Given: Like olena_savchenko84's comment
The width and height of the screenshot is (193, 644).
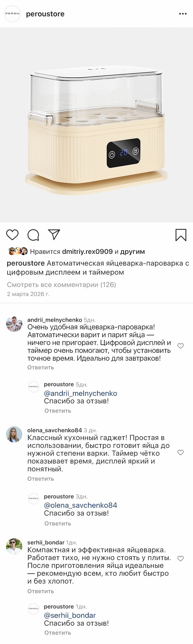Looking at the screenshot, I should click(x=180, y=453).
